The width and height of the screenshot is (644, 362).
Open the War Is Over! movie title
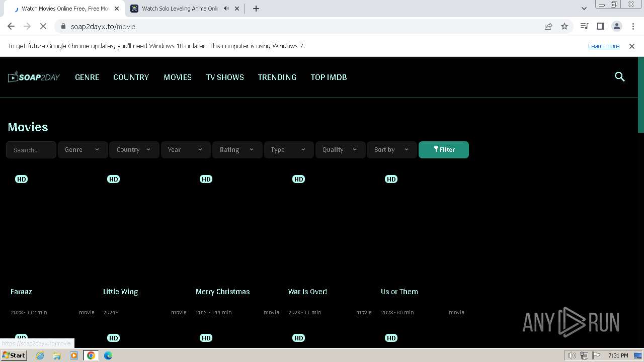307,292
